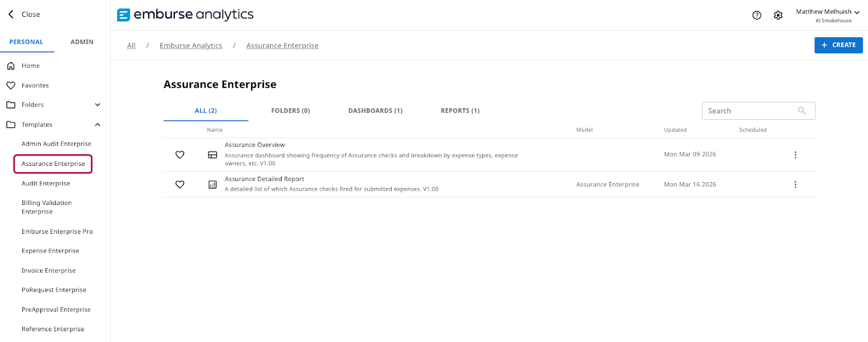Click the Emburse Analytics breadcrumb link
Screen dimensions: 868x342
click(191, 46)
